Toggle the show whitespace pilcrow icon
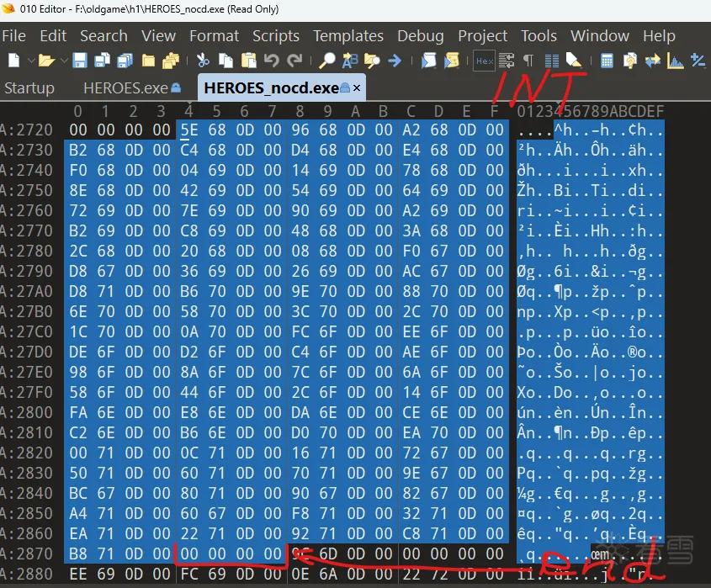The image size is (711, 588). click(x=528, y=61)
